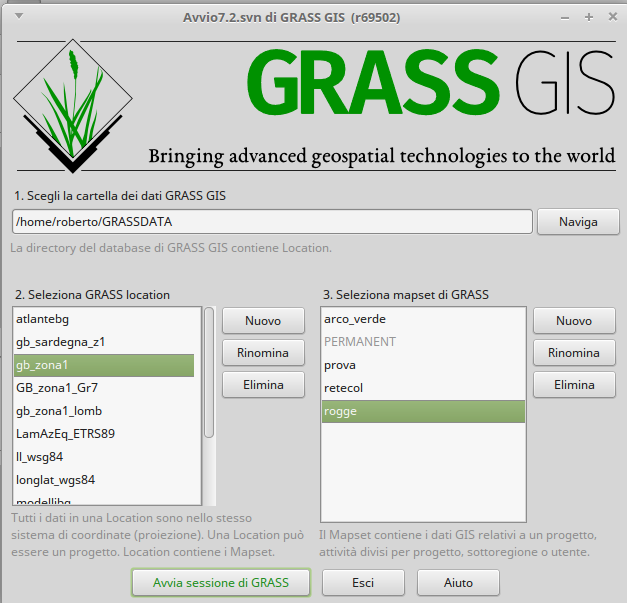Select the atlantebg location
Screen dimensions: 627x603
tap(104, 319)
